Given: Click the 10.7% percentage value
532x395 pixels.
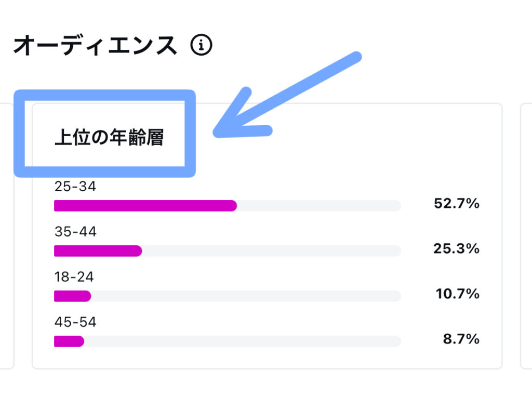Looking at the screenshot, I should click(x=457, y=294).
